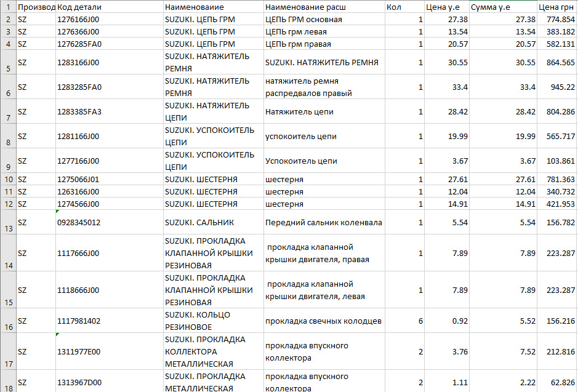Click 'прокладка свечных колодцев' cell

point(324,321)
